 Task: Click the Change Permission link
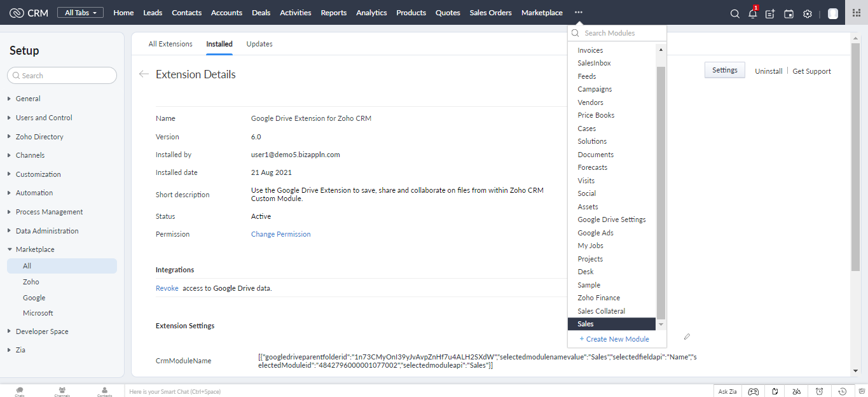[280, 234]
